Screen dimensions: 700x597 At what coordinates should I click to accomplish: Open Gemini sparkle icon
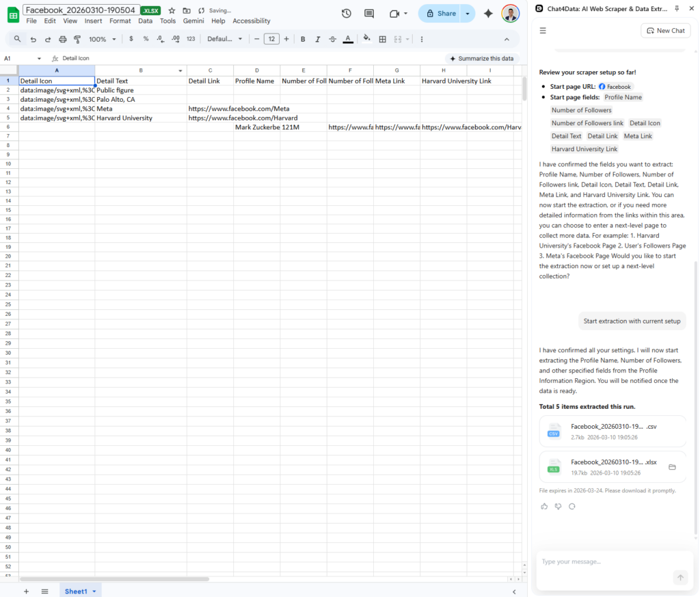point(488,14)
